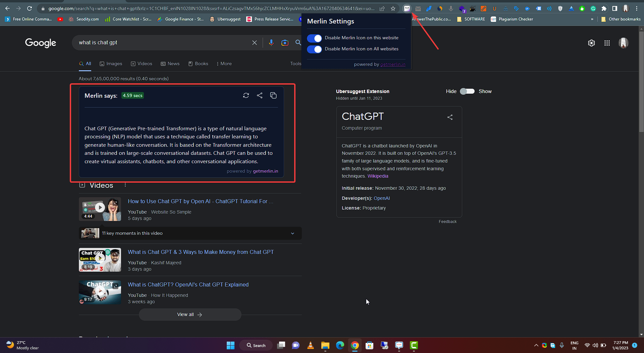Open getmerlin.in link under Merlin answer
The height and width of the screenshot is (353, 644).
click(x=265, y=171)
